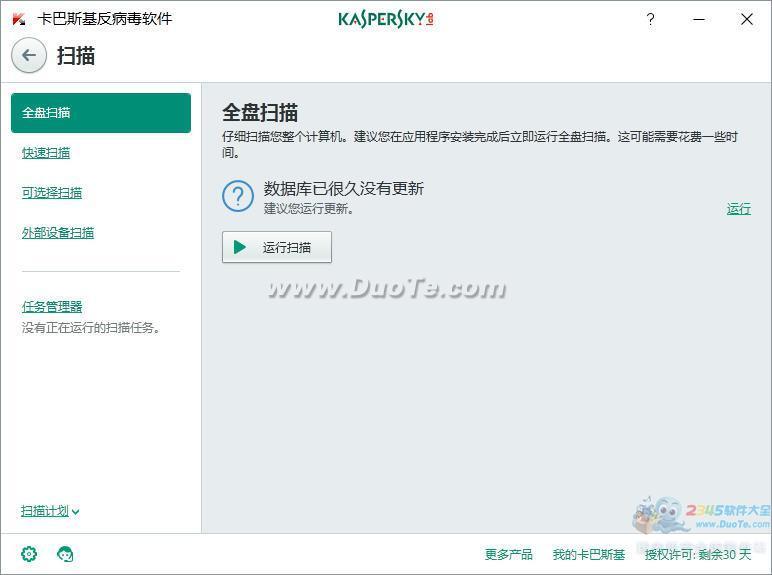The image size is (772, 575).
Task: Click the KASPERSKY logo in the title bar
Action: pyautogui.click(x=386, y=19)
